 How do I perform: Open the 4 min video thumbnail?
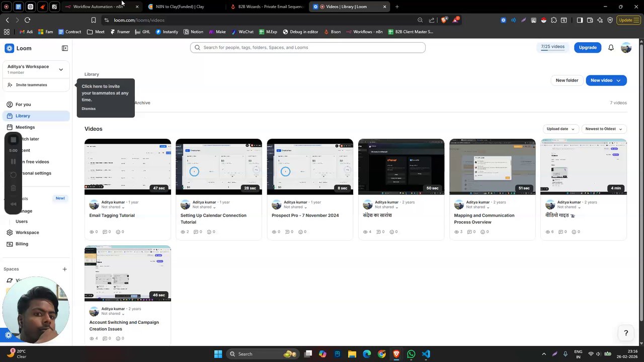584,166
